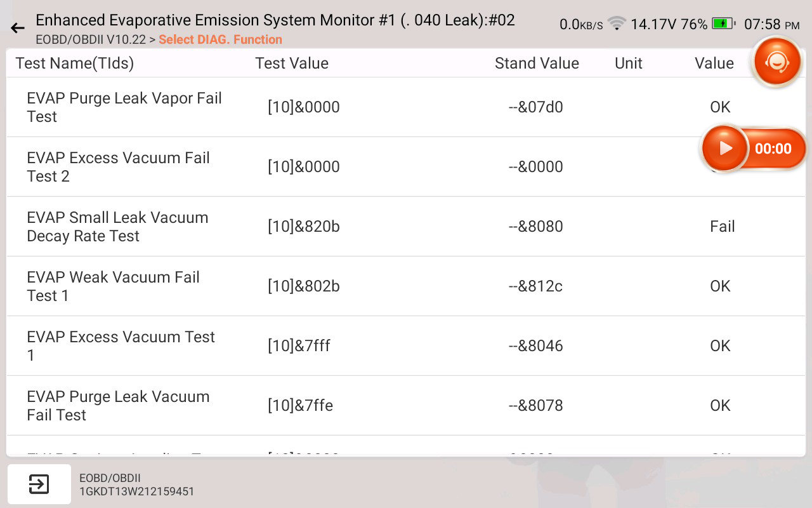Tap the Test Value column header
This screenshot has height=508, width=812.
[x=292, y=63]
